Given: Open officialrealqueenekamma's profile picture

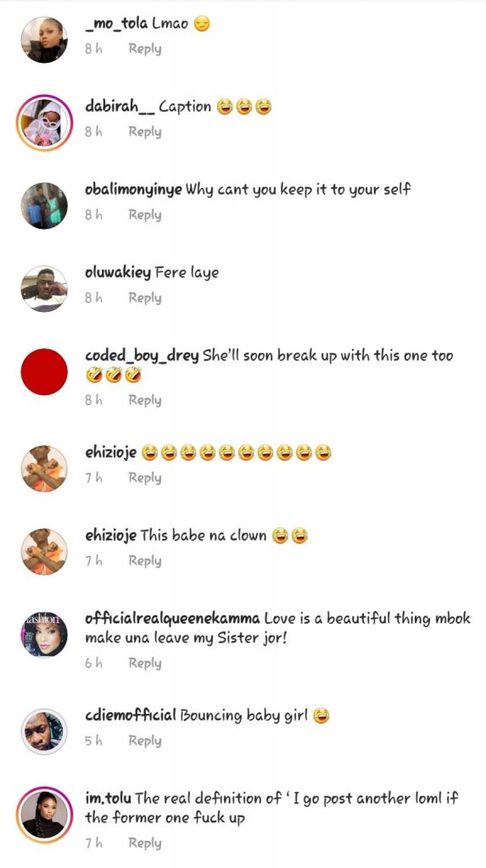Looking at the screenshot, I should coord(44,634).
